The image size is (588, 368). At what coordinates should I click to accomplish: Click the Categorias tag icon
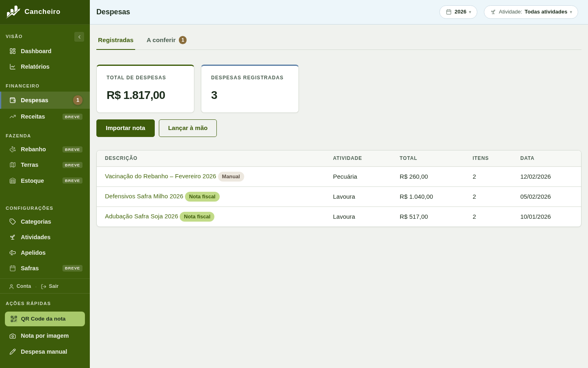[13, 222]
